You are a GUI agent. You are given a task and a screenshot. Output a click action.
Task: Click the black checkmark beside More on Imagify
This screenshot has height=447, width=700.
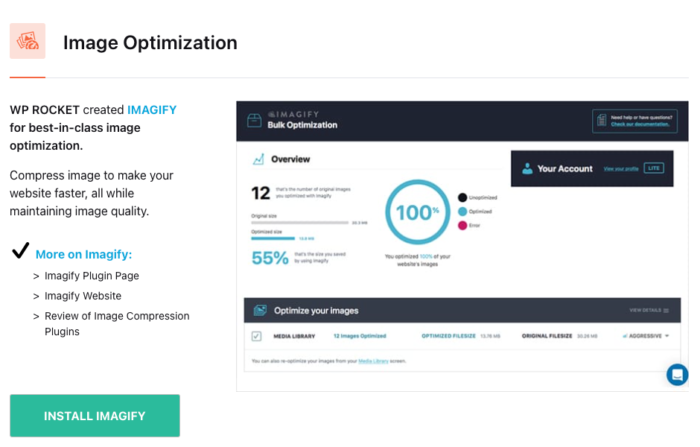point(20,251)
